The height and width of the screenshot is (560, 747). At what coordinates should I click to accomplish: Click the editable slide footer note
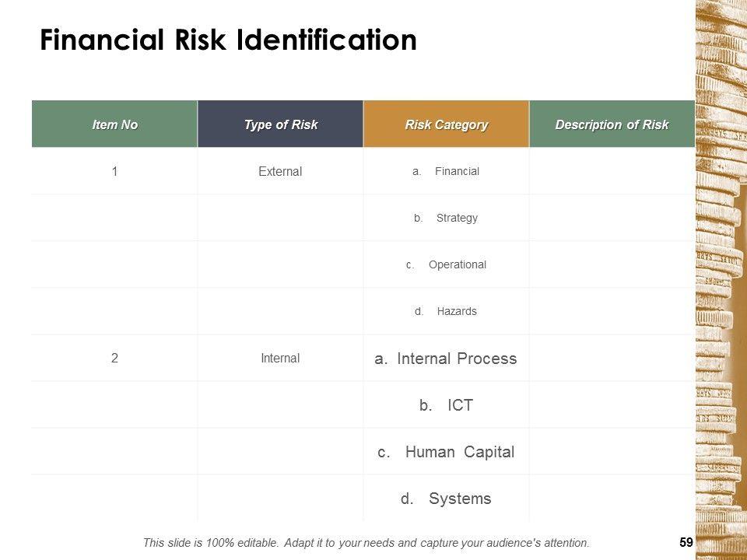366,542
